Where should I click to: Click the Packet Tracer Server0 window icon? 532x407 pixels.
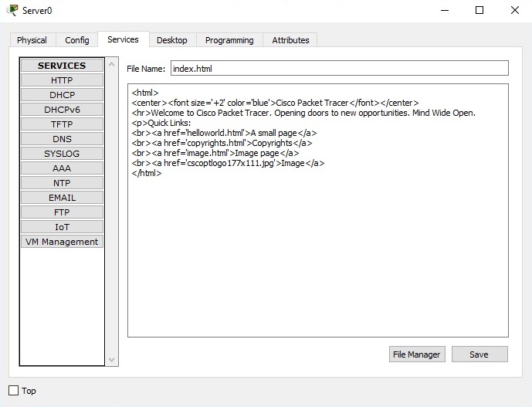[x=12, y=10]
